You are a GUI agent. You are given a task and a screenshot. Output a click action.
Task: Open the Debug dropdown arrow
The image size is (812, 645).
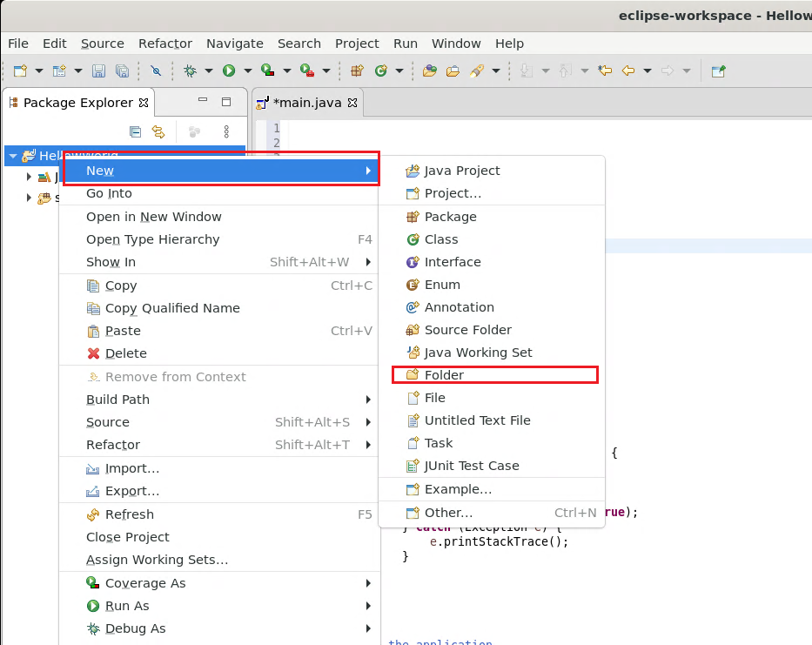(209, 71)
